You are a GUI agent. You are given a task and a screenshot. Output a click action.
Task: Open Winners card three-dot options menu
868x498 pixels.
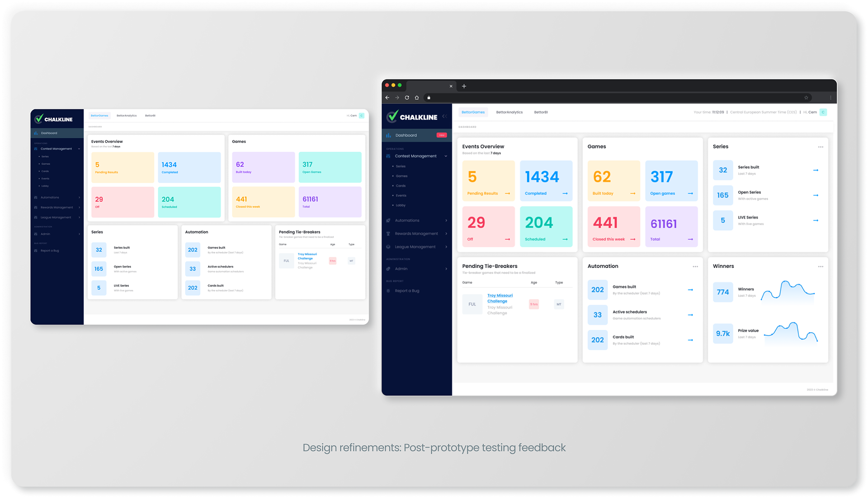(x=821, y=267)
